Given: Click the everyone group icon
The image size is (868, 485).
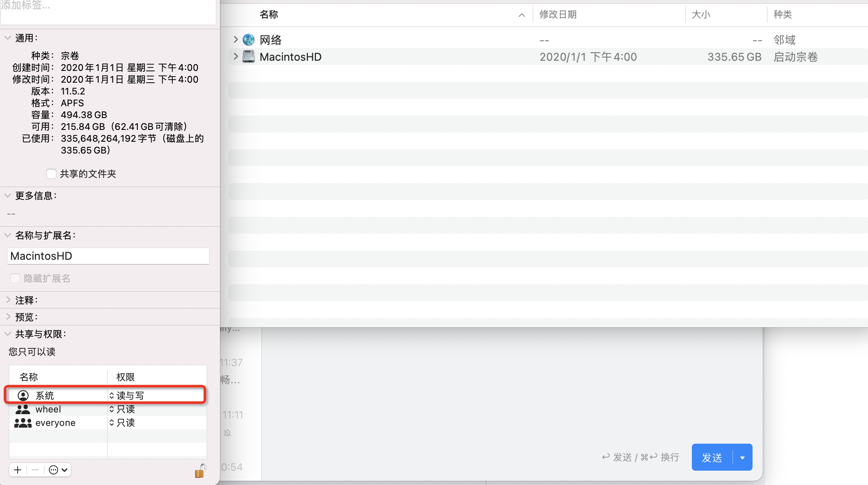Looking at the screenshot, I should coord(23,423).
